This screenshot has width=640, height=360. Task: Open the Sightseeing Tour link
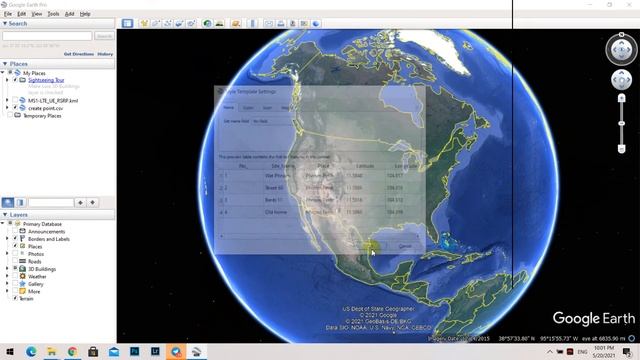point(46,80)
